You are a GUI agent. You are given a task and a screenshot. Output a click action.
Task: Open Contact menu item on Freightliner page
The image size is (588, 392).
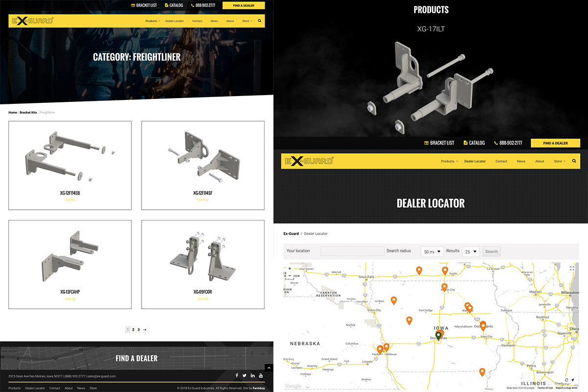(x=197, y=21)
